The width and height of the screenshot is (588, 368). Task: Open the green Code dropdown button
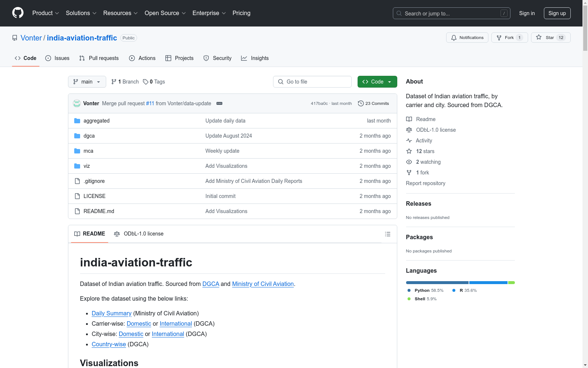coord(377,82)
